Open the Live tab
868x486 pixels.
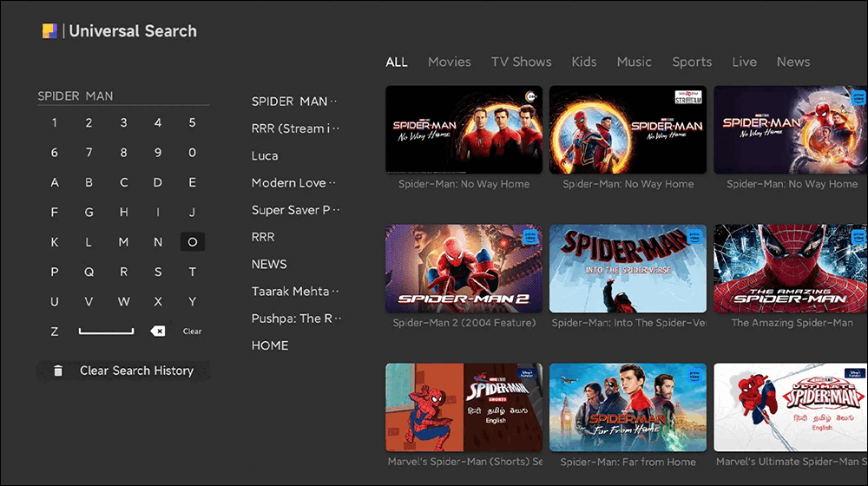[744, 62]
